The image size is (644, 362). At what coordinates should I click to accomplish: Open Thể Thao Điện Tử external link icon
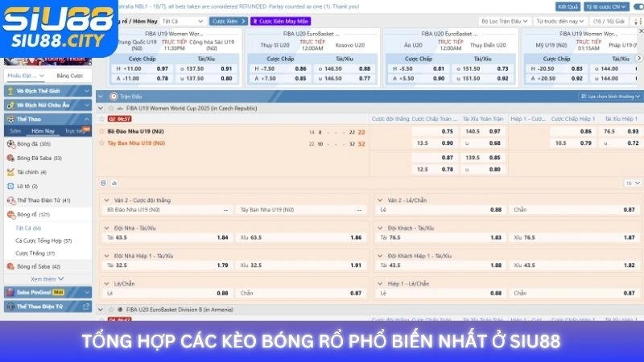pos(86,306)
